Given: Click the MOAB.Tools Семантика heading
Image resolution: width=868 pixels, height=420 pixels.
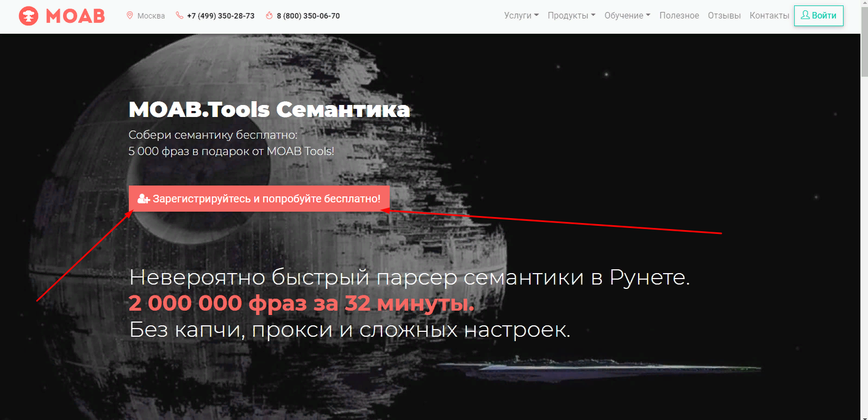Looking at the screenshot, I should (269, 109).
